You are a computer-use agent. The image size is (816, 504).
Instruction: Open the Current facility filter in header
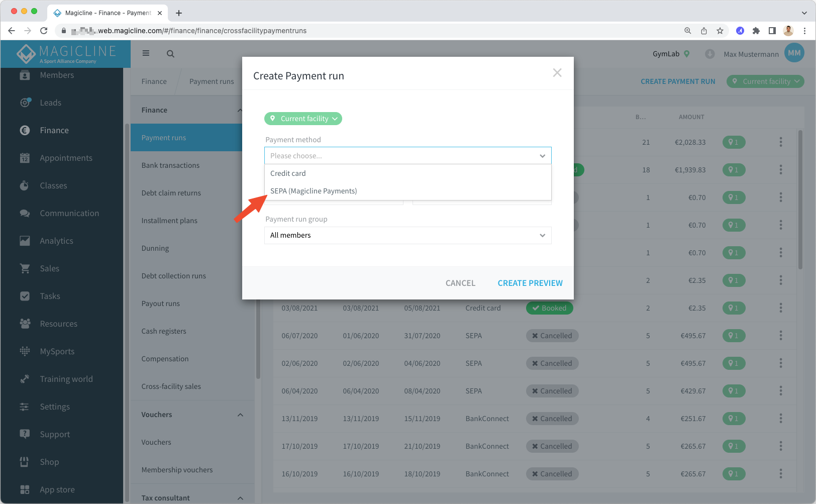(x=765, y=81)
